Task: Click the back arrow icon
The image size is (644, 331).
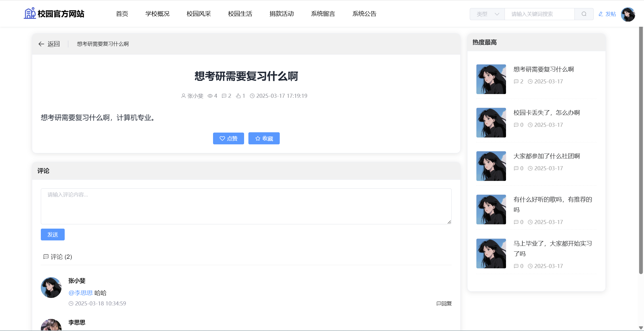Action: point(41,44)
